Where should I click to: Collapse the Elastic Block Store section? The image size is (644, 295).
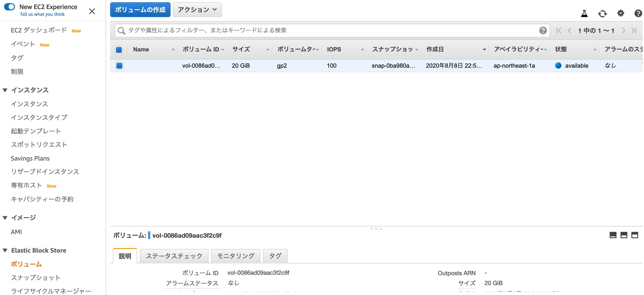click(5, 250)
